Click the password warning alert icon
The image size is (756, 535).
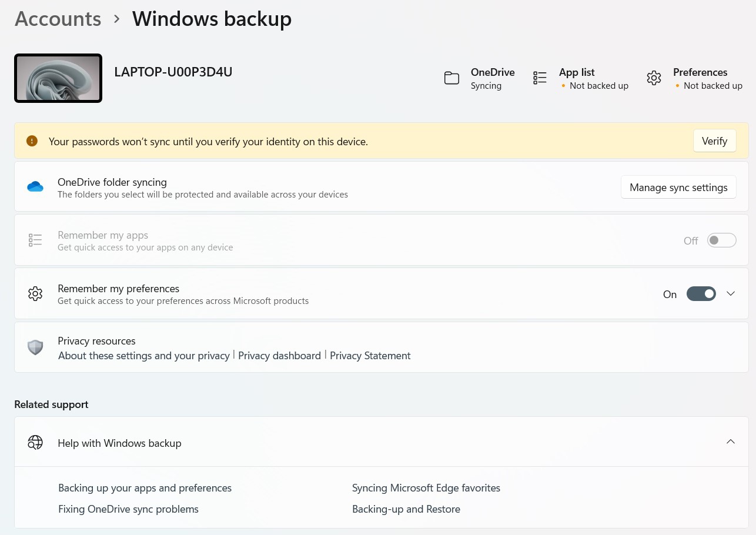click(x=32, y=141)
